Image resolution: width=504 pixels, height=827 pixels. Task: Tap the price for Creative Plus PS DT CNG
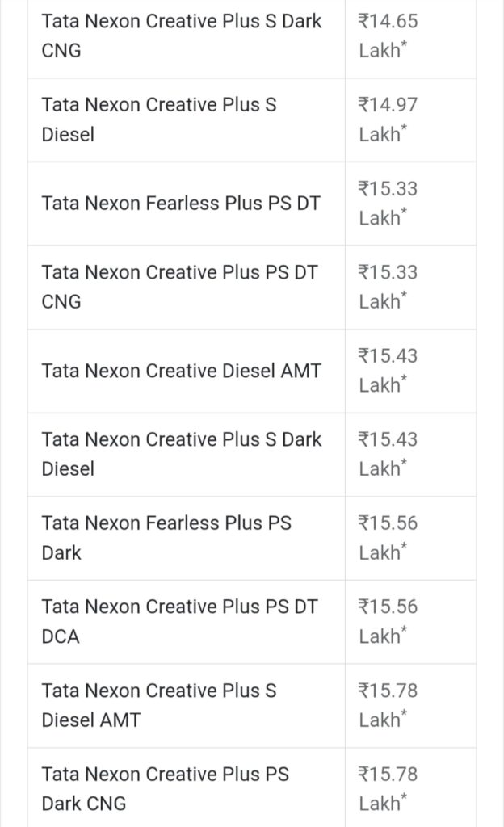coord(388,287)
